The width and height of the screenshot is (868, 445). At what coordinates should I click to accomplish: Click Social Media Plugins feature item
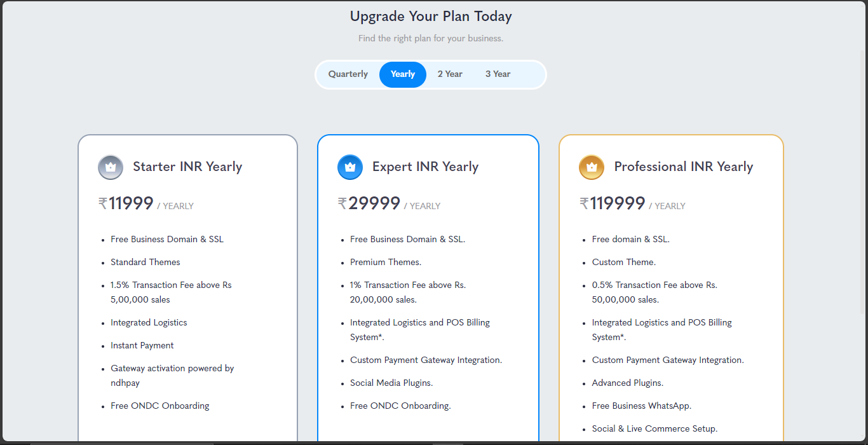click(x=391, y=383)
